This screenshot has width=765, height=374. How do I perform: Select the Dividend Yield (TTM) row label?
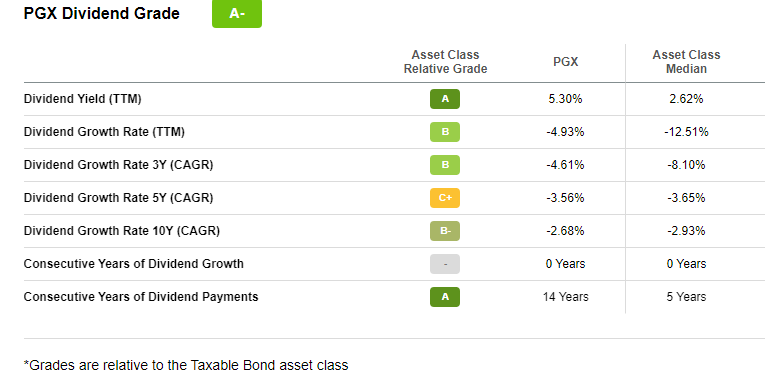click(82, 99)
